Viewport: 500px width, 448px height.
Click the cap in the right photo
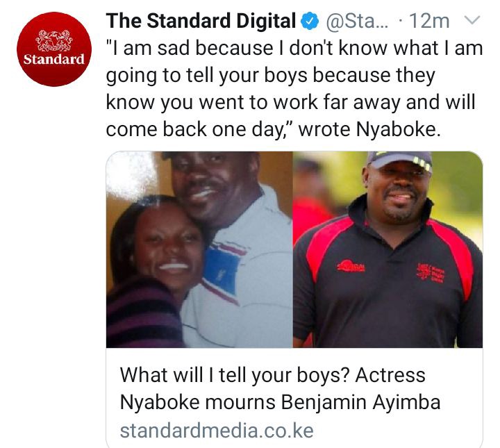(x=399, y=160)
